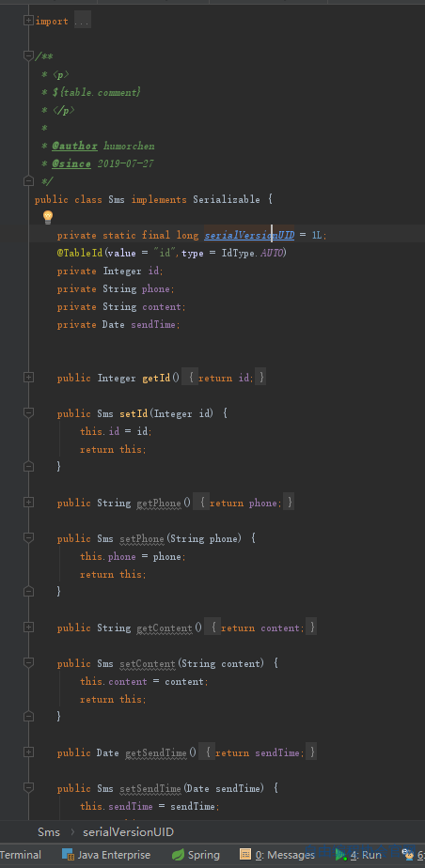425x868 pixels.
Task: Click the "private String content;" field line
Action: coord(121,306)
